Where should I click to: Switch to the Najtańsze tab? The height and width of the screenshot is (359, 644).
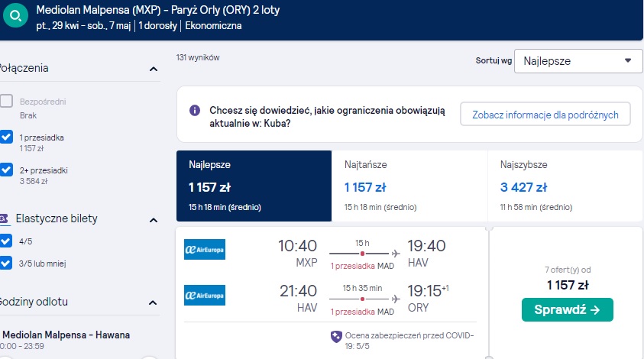click(409, 186)
